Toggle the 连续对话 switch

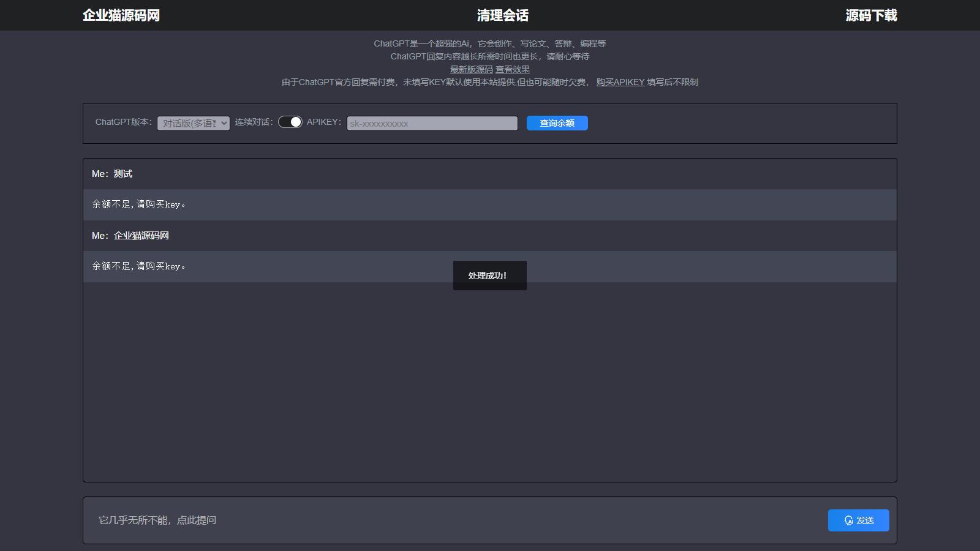coord(290,122)
